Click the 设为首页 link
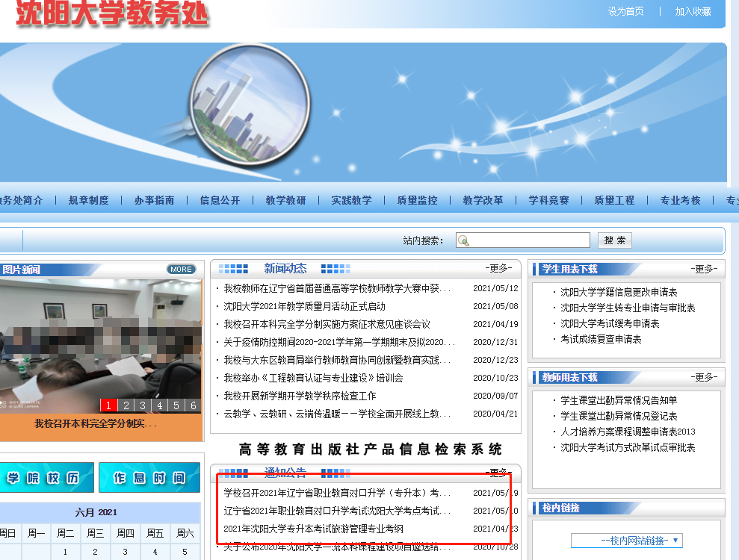The height and width of the screenshot is (560, 739). tap(625, 11)
